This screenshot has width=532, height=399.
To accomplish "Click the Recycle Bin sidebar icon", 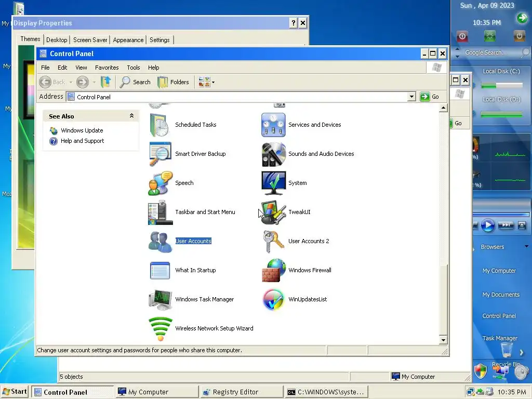I will (x=507, y=350).
